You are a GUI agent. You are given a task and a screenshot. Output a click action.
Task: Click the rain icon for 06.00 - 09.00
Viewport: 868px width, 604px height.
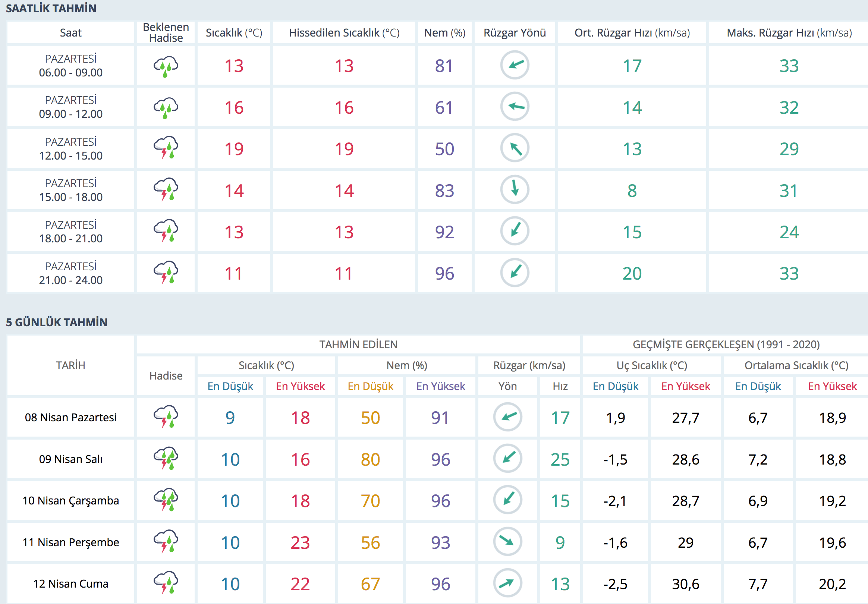[166, 66]
